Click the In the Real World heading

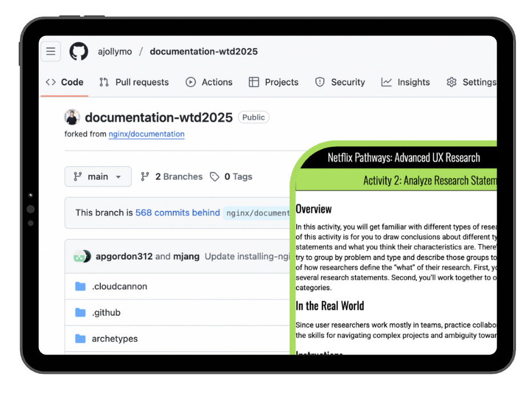pos(330,305)
